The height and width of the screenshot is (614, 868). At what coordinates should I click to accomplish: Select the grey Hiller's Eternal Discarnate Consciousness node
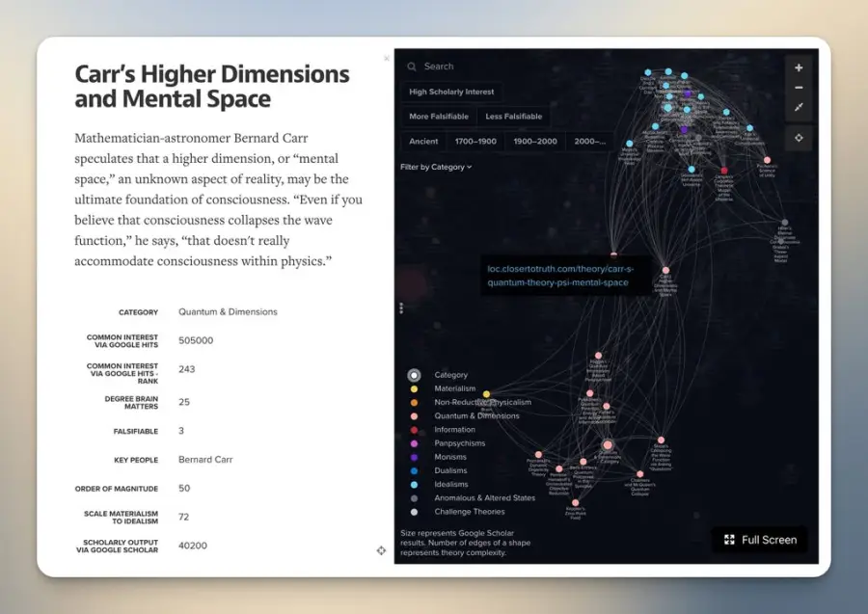pos(784,223)
